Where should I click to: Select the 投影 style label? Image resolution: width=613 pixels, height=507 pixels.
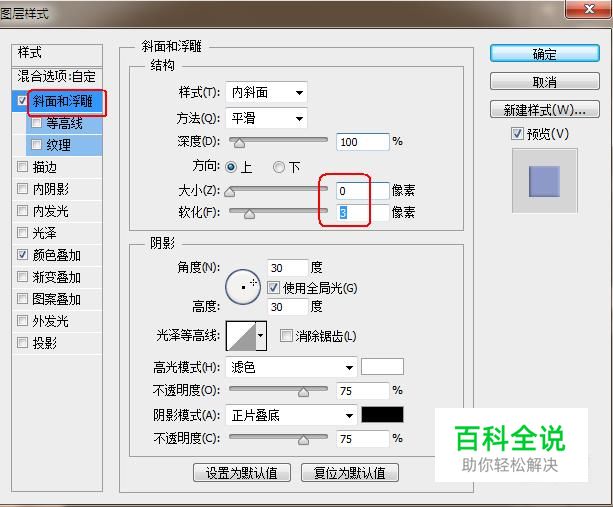point(45,343)
